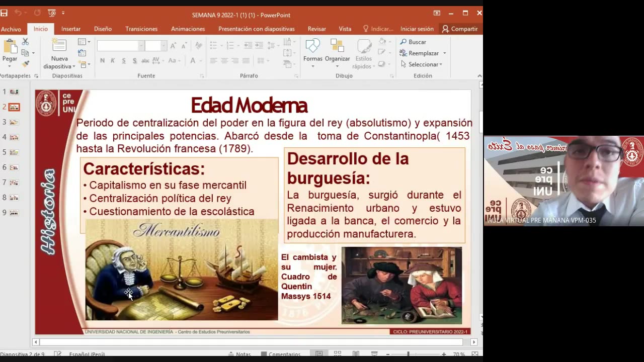Search with the Buscar tool
Viewport: 644px width, 362px height.
413,42
